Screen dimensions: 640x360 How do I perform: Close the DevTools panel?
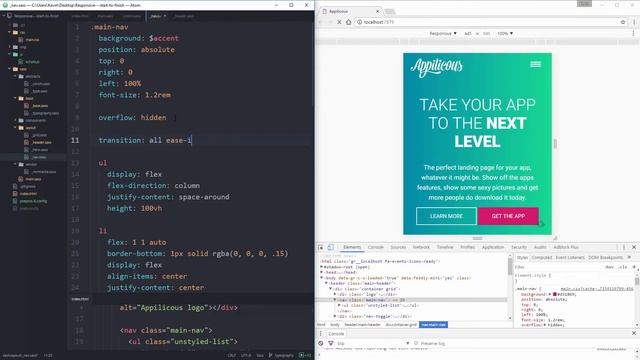click(x=634, y=247)
